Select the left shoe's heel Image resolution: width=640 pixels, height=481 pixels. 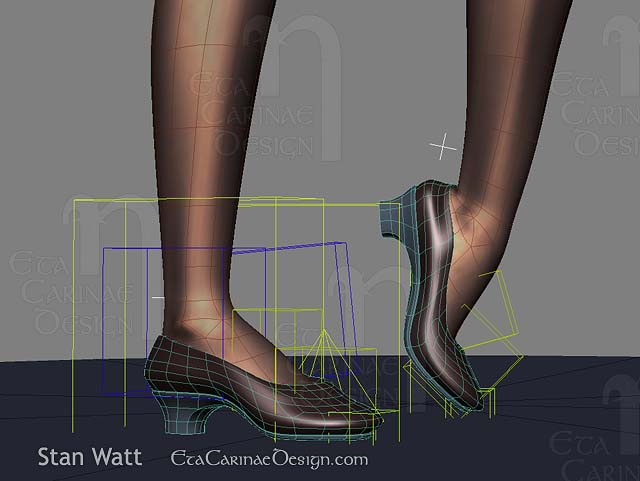pos(187,410)
